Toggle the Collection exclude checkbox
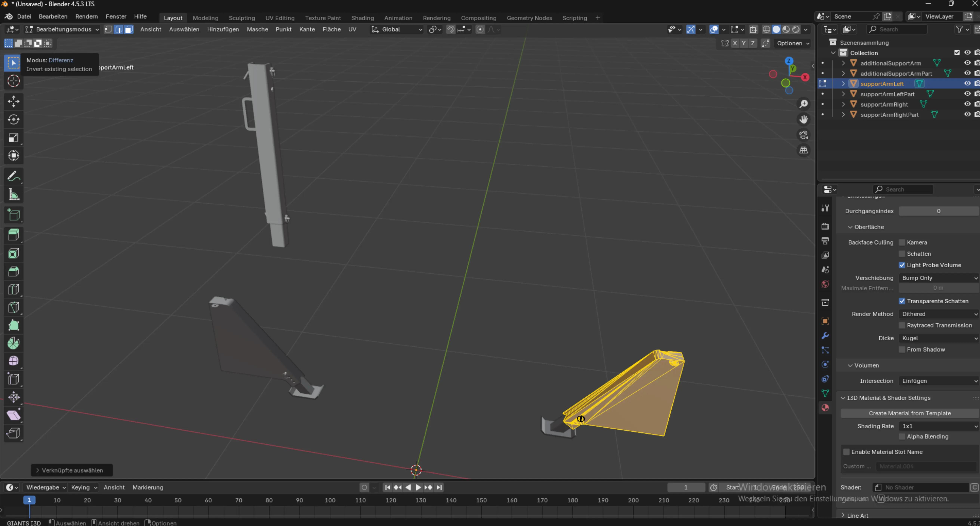 (957, 53)
